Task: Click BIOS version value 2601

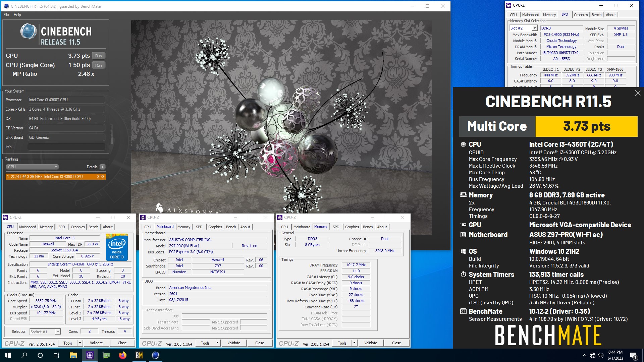Action: coord(217,294)
